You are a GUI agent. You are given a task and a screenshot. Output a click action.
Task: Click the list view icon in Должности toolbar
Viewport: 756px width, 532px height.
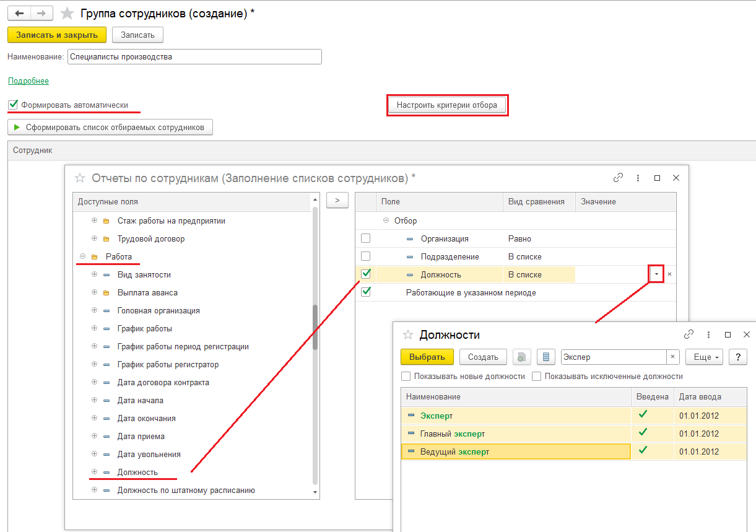pyautogui.click(x=545, y=357)
